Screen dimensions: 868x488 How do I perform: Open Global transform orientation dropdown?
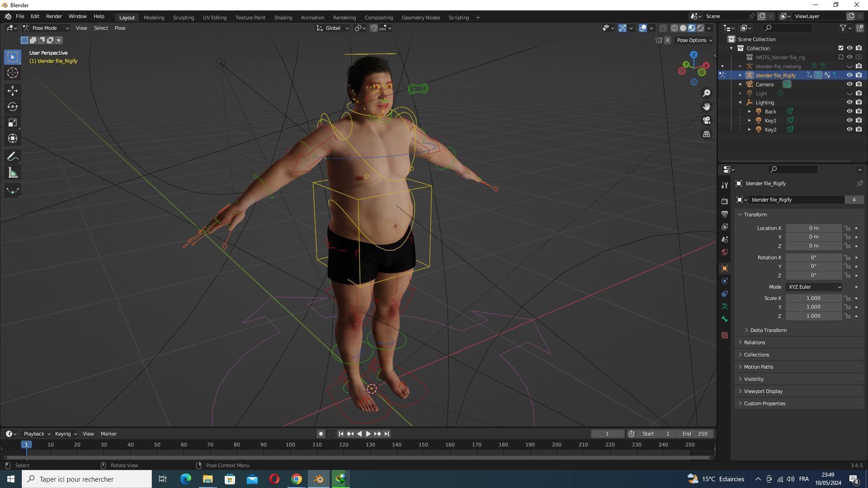click(x=332, y=28)
